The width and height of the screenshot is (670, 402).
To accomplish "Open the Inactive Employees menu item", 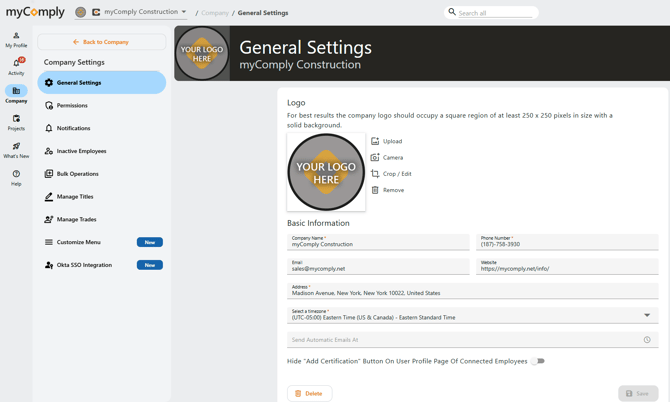I will tap(102, 151).
